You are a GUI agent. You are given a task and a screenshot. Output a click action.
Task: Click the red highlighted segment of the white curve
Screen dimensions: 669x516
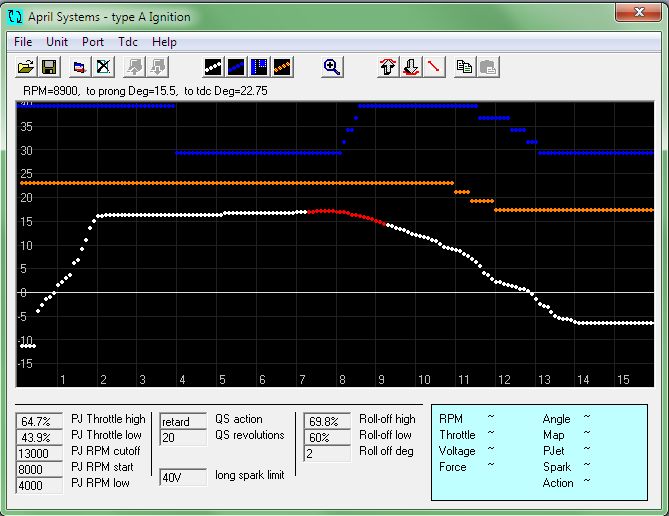[x=346, y=216]
